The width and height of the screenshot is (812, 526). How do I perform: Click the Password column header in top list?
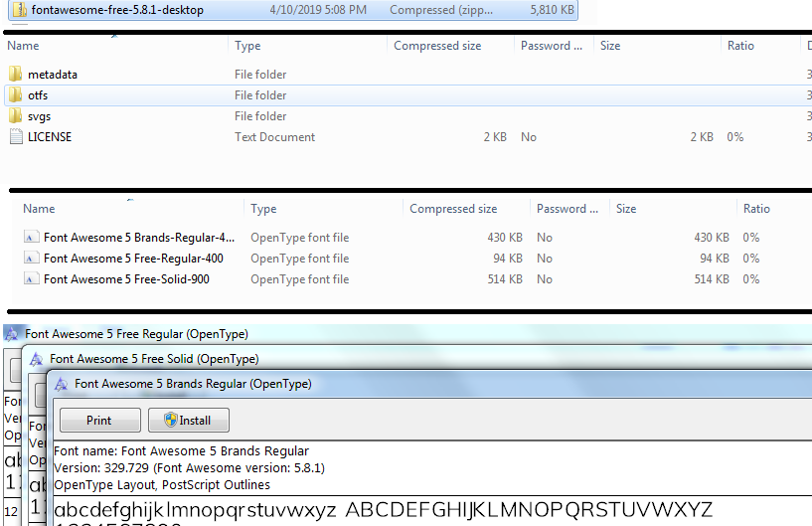[x=552, y=46]
